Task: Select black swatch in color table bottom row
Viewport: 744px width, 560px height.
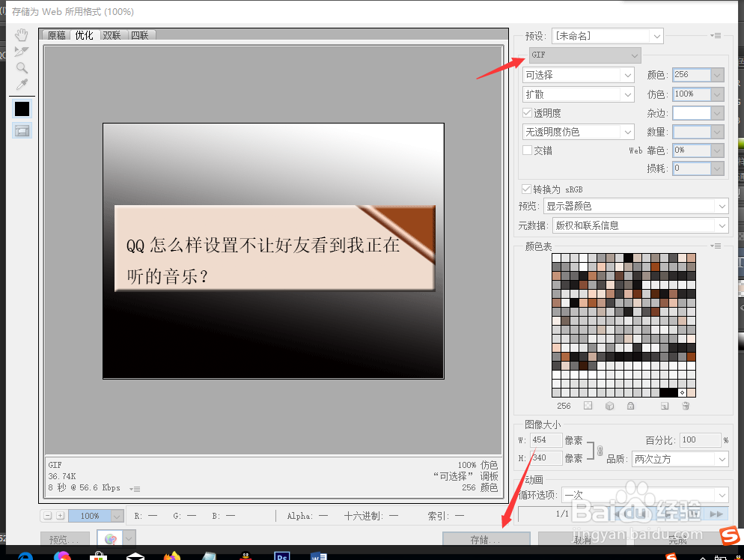Action: (668, 392)
